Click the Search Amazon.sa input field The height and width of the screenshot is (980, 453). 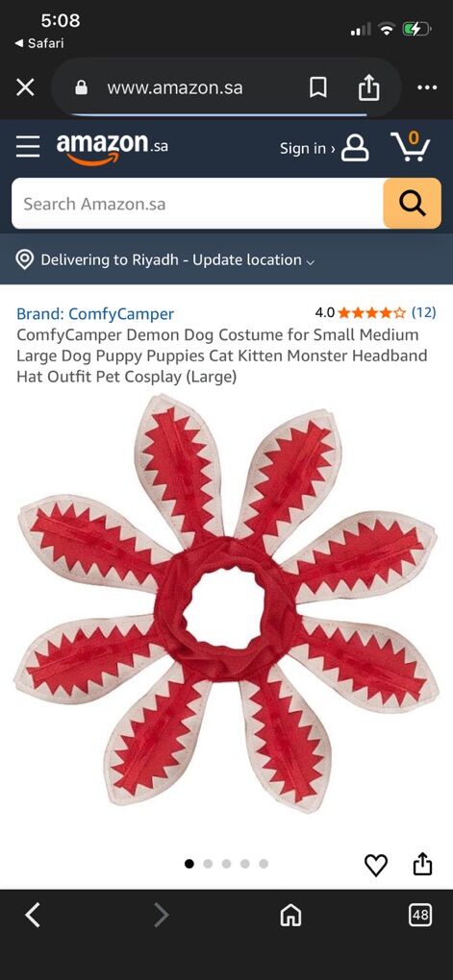click(197, 203)
